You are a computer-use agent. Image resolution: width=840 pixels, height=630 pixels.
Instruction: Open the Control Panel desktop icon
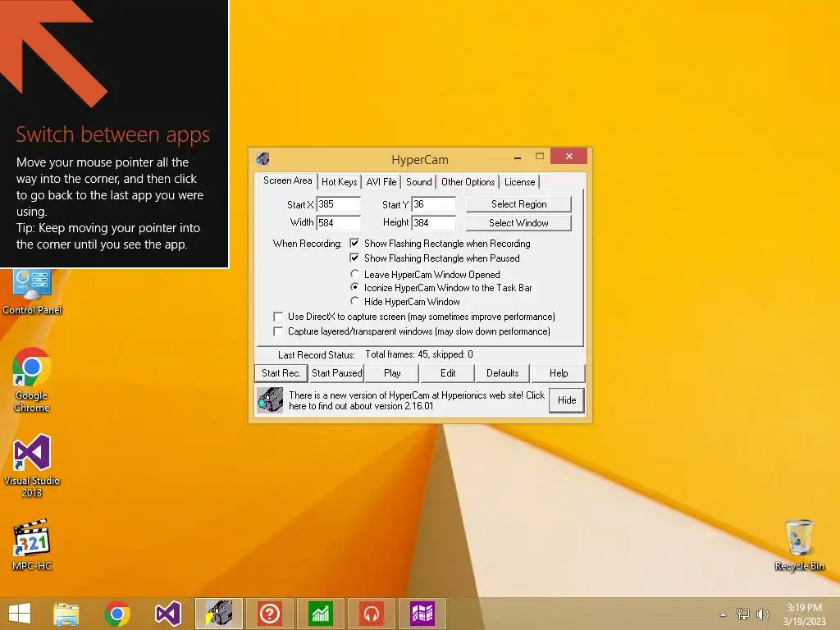[32, 292]
